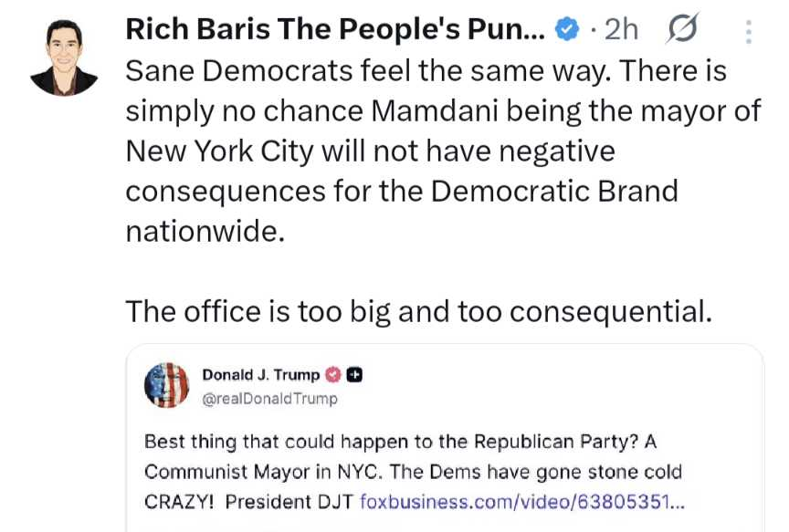Open the @realDonaldTrump handle
Screen dimensions: 789x532
pos(269,398)
